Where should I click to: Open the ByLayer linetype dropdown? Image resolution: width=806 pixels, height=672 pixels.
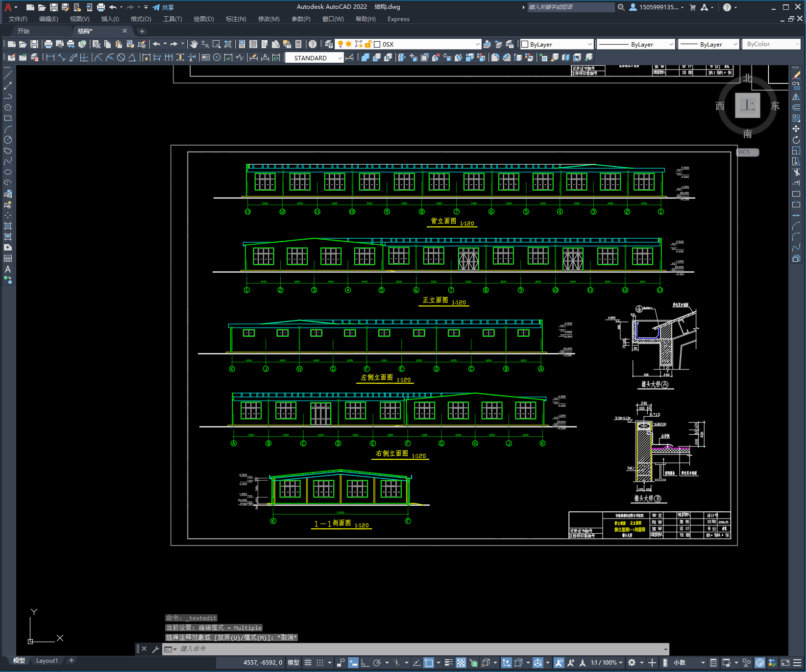(x=671, y=44)
